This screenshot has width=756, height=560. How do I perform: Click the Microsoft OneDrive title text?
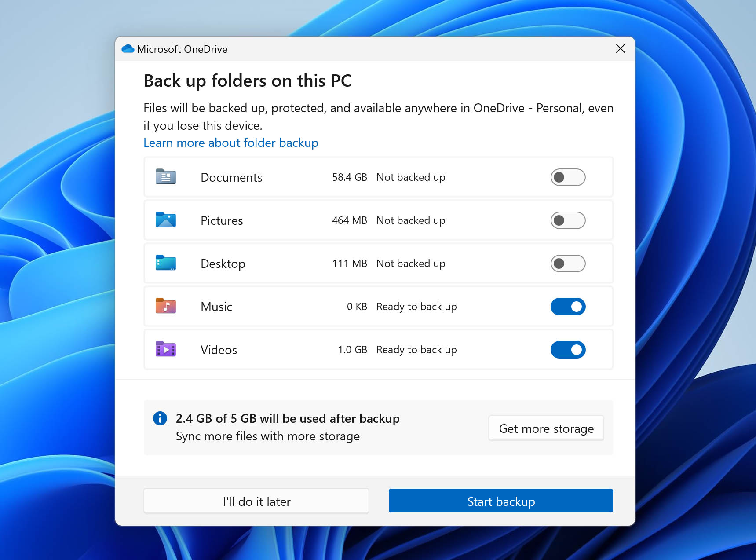[182, 49]
